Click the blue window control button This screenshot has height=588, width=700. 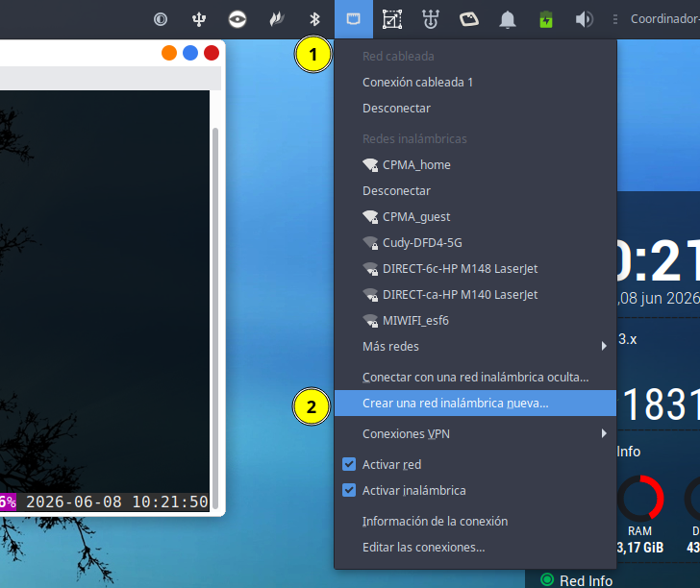(190, 53)
